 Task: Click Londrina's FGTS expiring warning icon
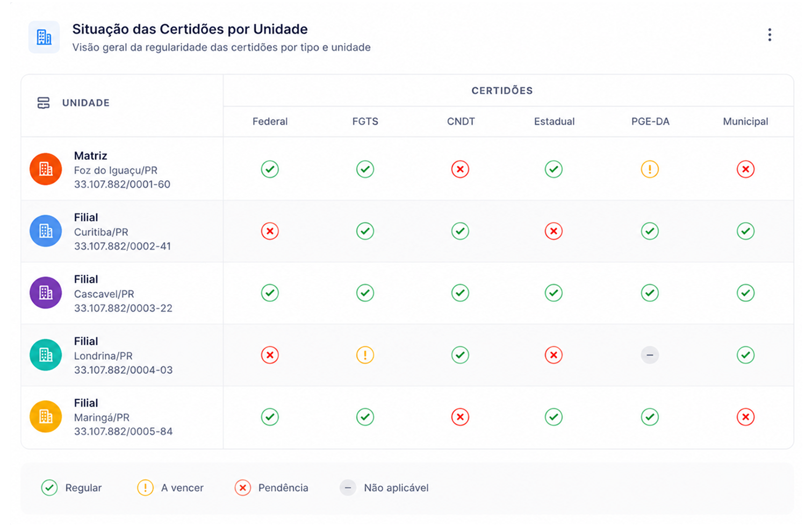[365, 355]
